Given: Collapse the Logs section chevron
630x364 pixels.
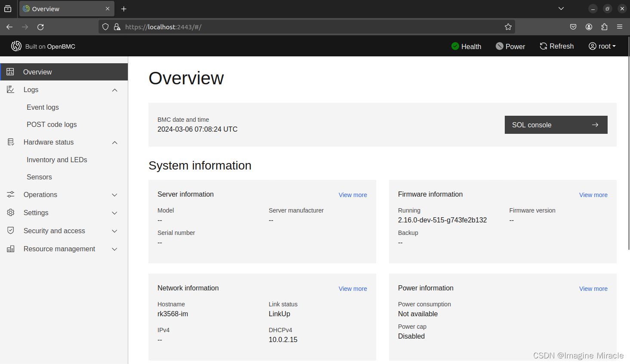Looking at the screenshot, I should (114, 90).
